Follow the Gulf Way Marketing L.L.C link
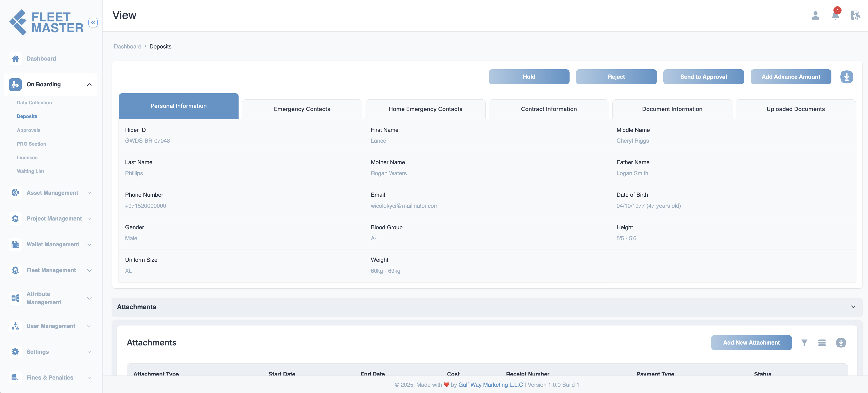868x393 pixels. (491, 384)
